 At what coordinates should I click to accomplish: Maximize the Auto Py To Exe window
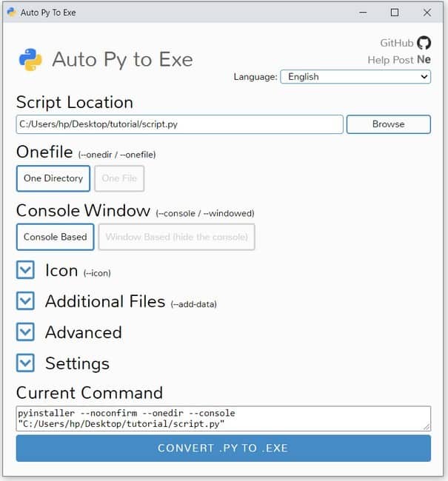pos(395,13)
